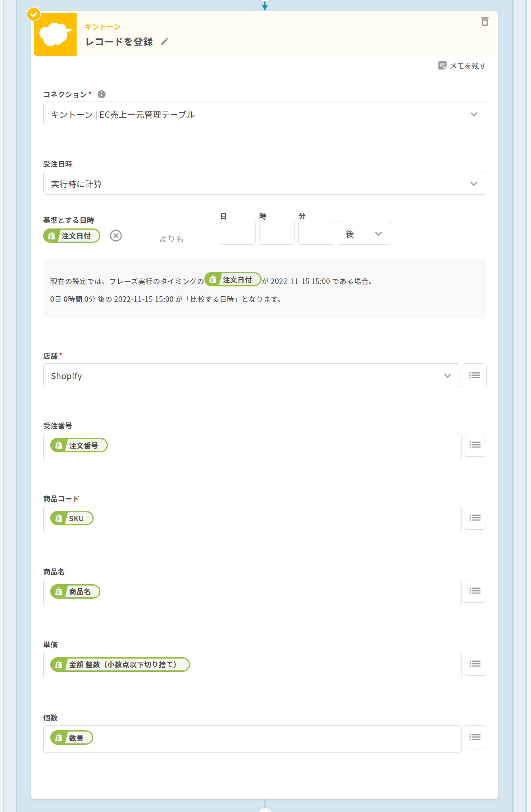Click list icon next to 商品名 field
Image resolution: width=531 pixels, height=812 pixels.
474,591
